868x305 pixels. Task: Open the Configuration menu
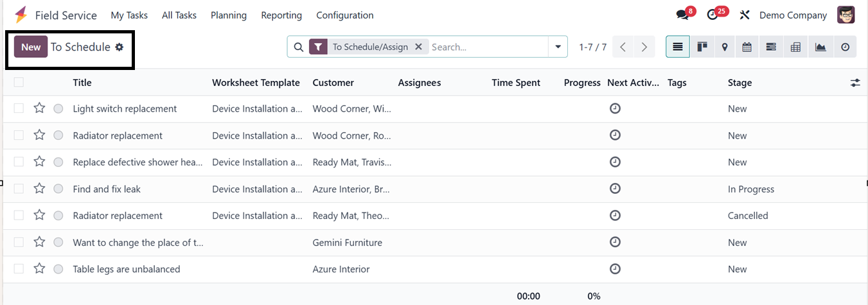click(x=344, y=15)
